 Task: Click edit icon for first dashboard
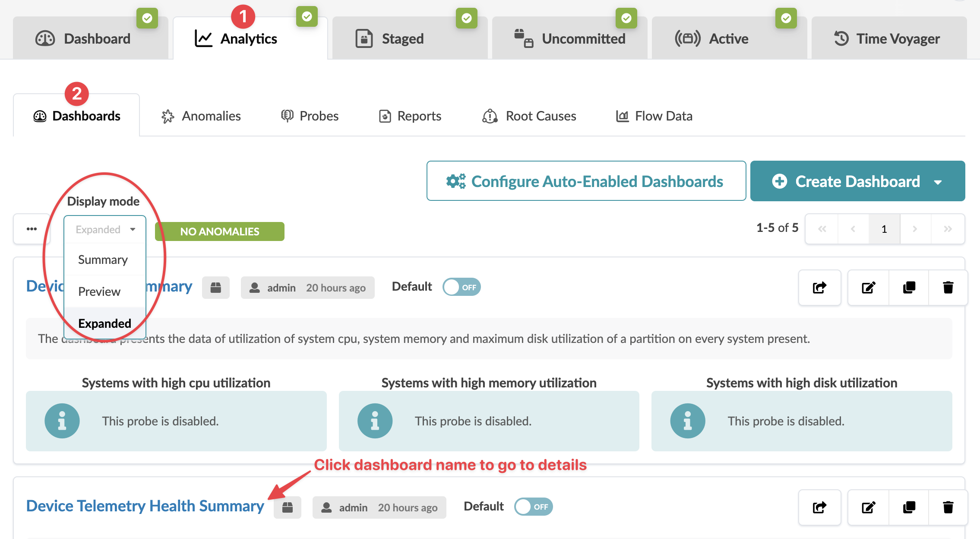tap(868, 288)
